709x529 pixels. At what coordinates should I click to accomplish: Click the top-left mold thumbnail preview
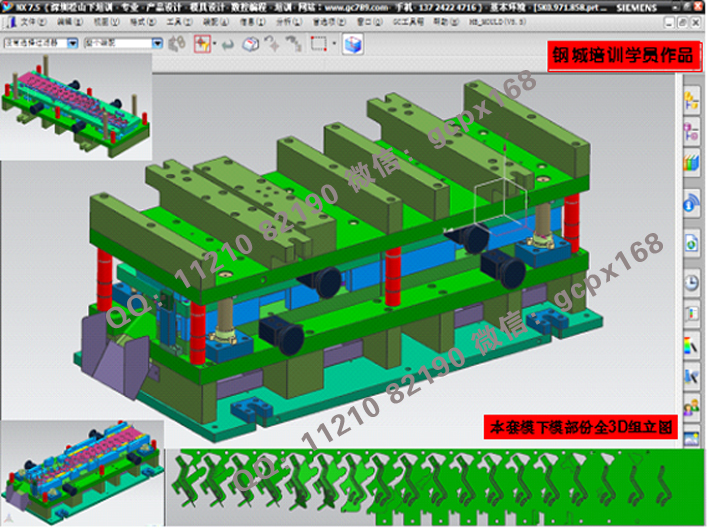coord(76,107)
